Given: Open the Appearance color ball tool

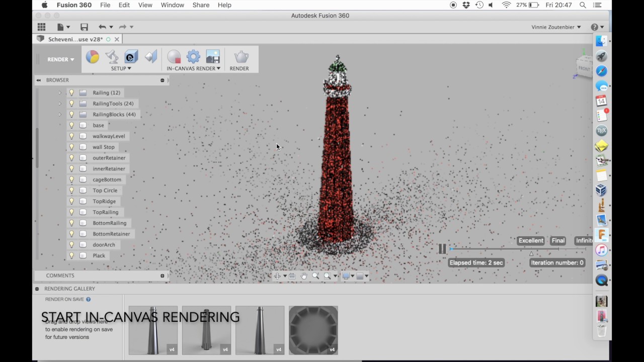Looking at the screenshot, I should click(x=92, y=57).
